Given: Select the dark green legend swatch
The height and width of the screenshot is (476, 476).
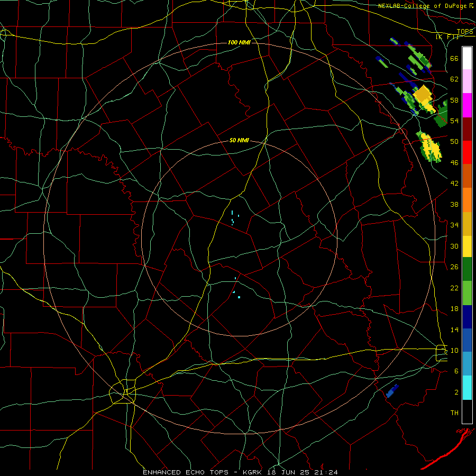Looking at the screenshot, I should (467, 269).
